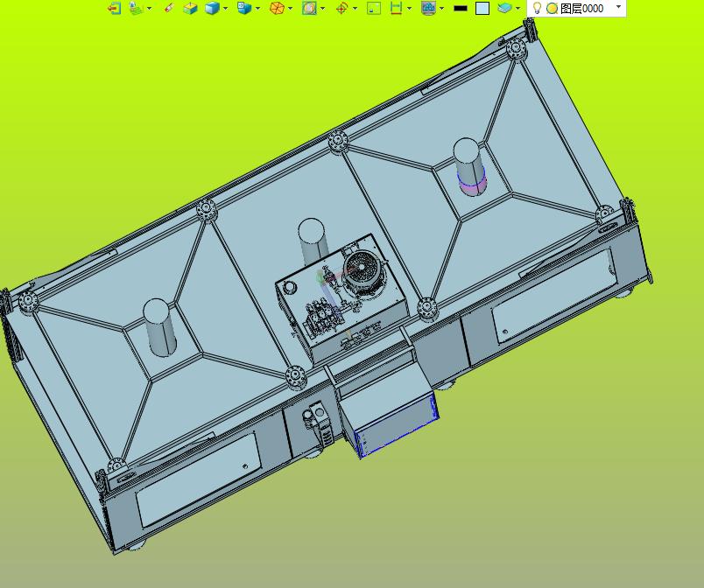Click the zoom window magnifier icon

(309, 8)
